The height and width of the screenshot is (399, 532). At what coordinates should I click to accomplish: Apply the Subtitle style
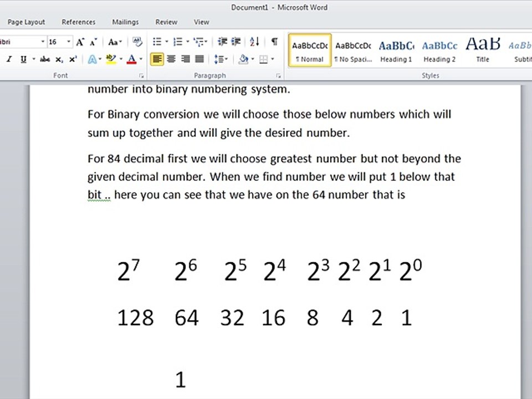click(x=520, y=50)
